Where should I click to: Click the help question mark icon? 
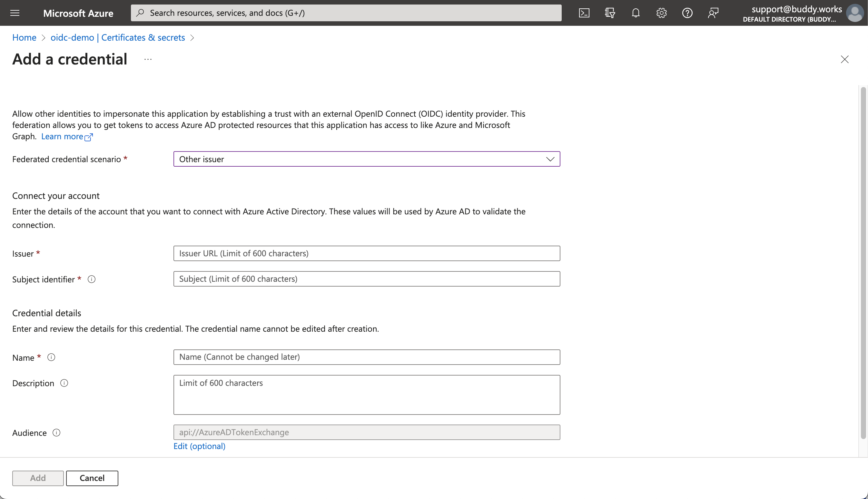687,13
